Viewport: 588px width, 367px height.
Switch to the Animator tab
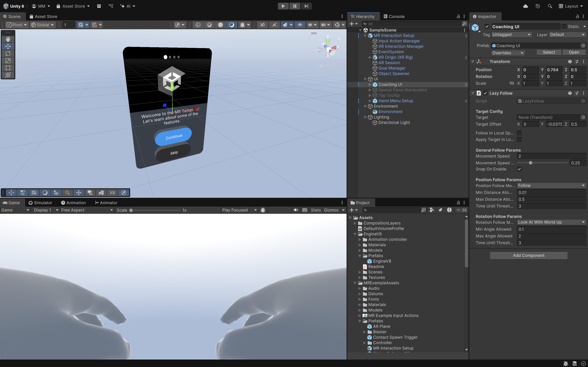(x=106, y=203)
